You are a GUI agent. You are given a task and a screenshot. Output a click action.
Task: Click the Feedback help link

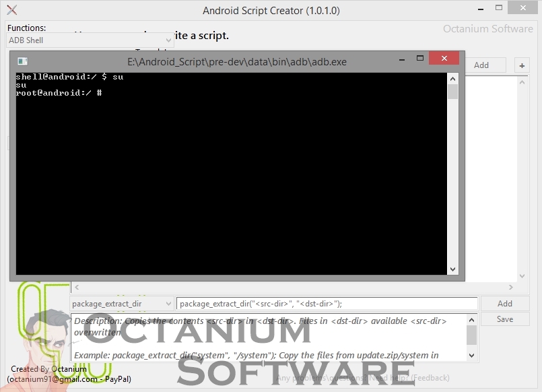363,378
